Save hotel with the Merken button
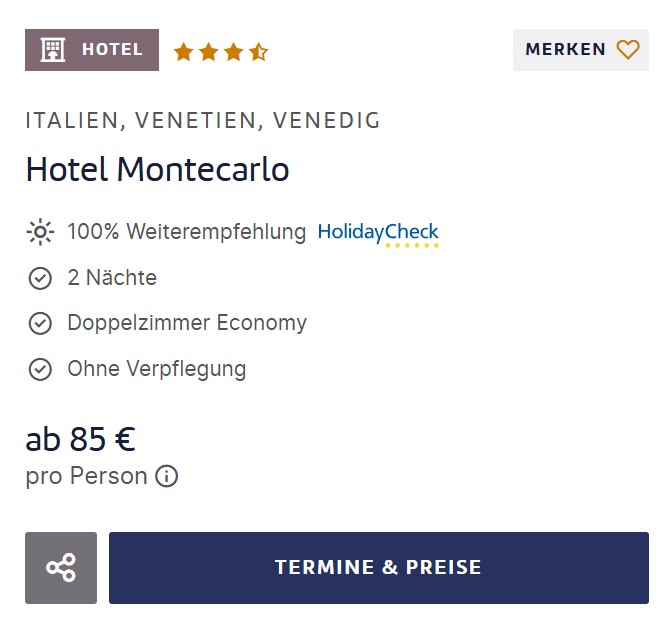 point(581,50)
